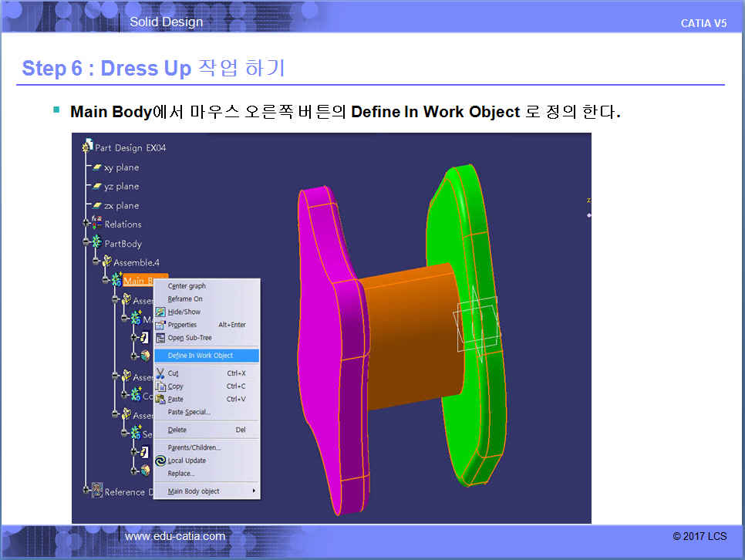Click the Hide/Show icon in the context menu
745x560 pixels.
point(160,312)
